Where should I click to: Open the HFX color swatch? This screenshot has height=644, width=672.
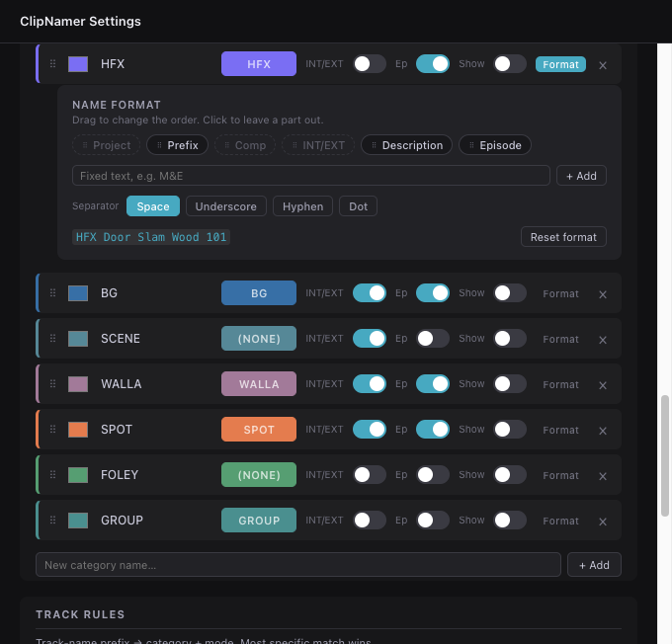(78, 64)
